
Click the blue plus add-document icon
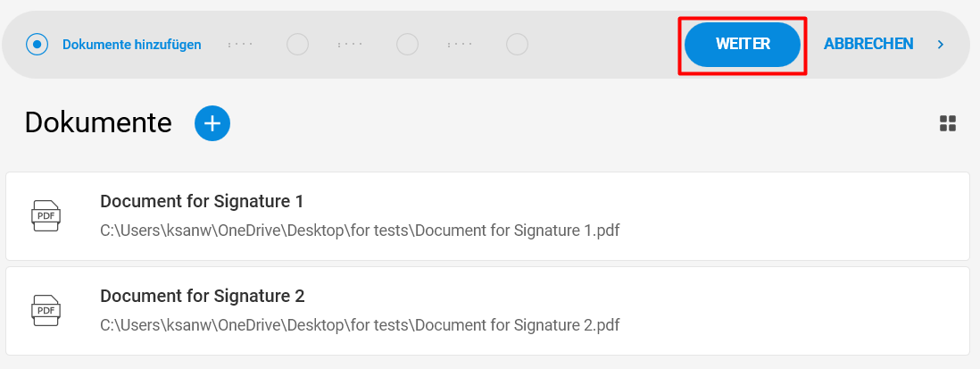tap(212, 123)
